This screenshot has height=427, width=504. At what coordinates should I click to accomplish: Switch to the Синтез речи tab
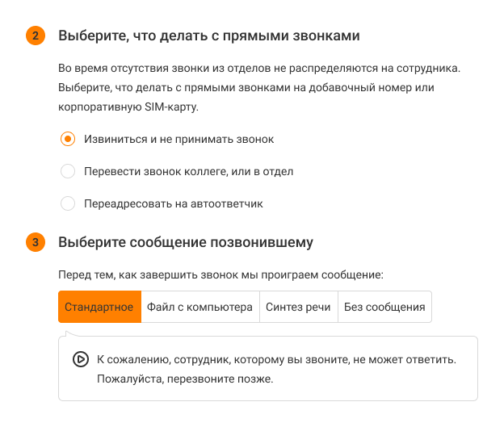coord(298,308)
